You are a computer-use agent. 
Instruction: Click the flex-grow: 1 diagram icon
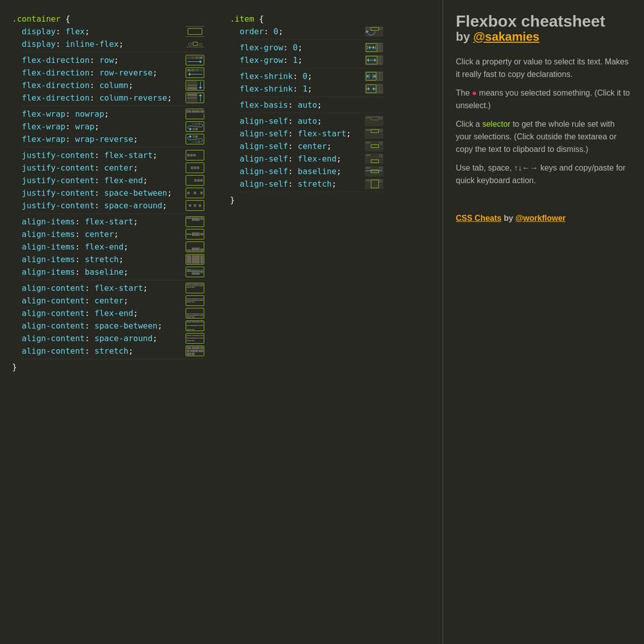[x=374, y=61]
